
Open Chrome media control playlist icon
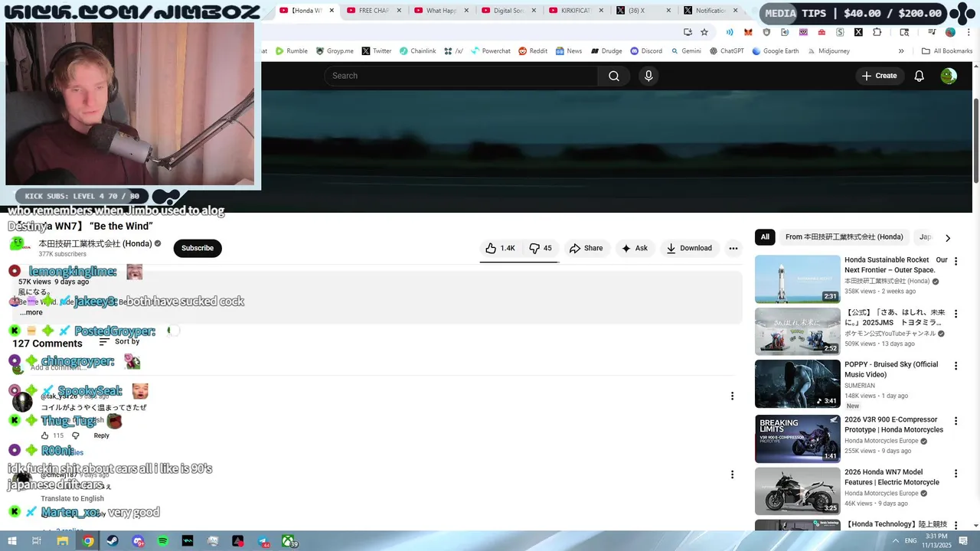pos(932,32)
